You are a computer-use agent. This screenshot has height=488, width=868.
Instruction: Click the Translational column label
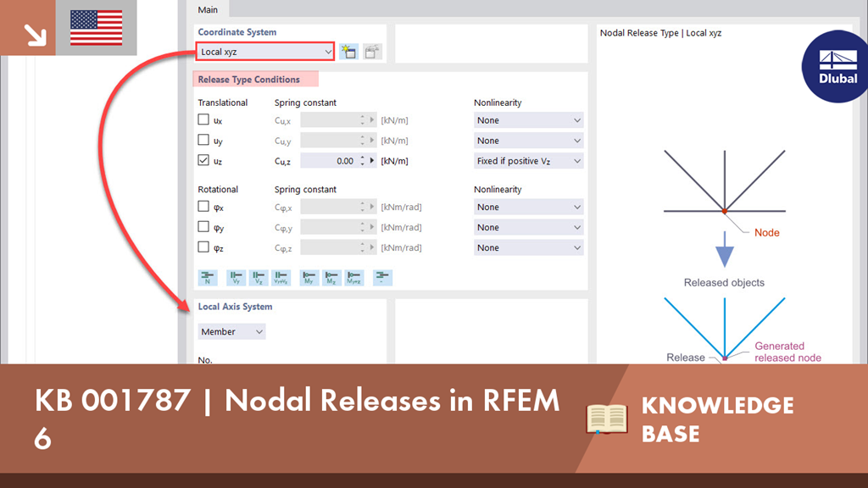[223, 103]
